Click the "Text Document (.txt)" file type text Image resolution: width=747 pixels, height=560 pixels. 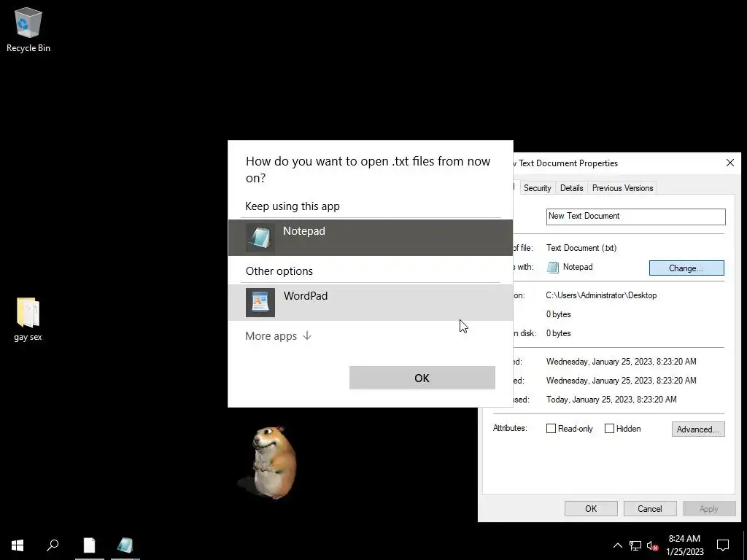(581, 248)
